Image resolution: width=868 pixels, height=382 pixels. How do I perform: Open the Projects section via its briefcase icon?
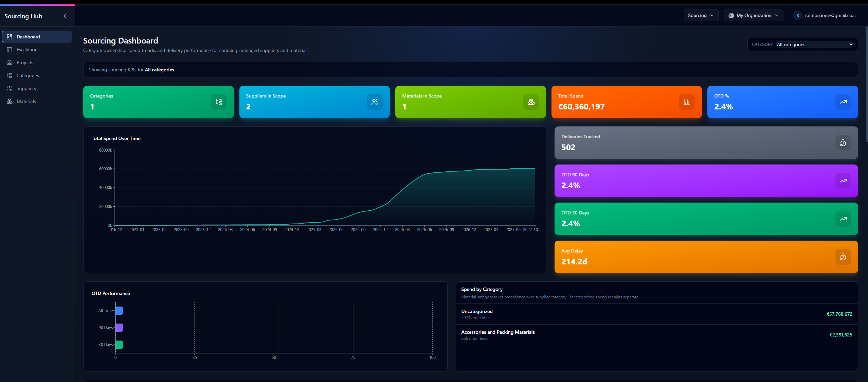tap(10, 62)
